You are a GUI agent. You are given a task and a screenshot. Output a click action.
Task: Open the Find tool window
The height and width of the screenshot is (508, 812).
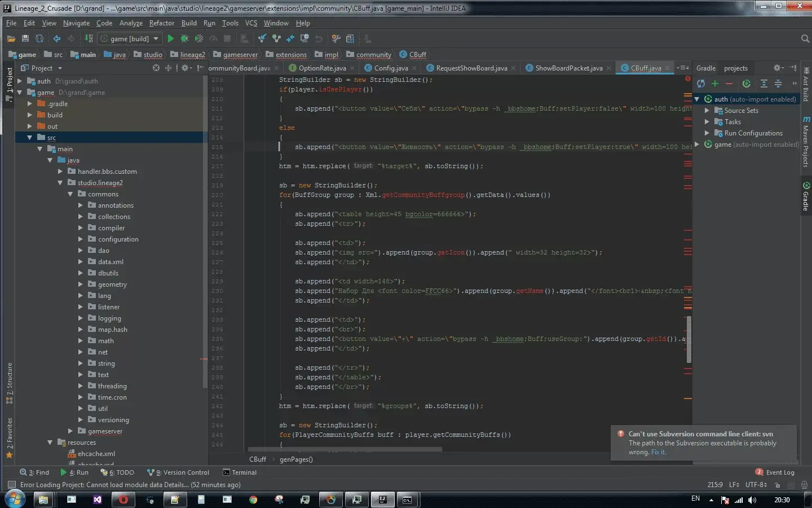tap(34, 472)
